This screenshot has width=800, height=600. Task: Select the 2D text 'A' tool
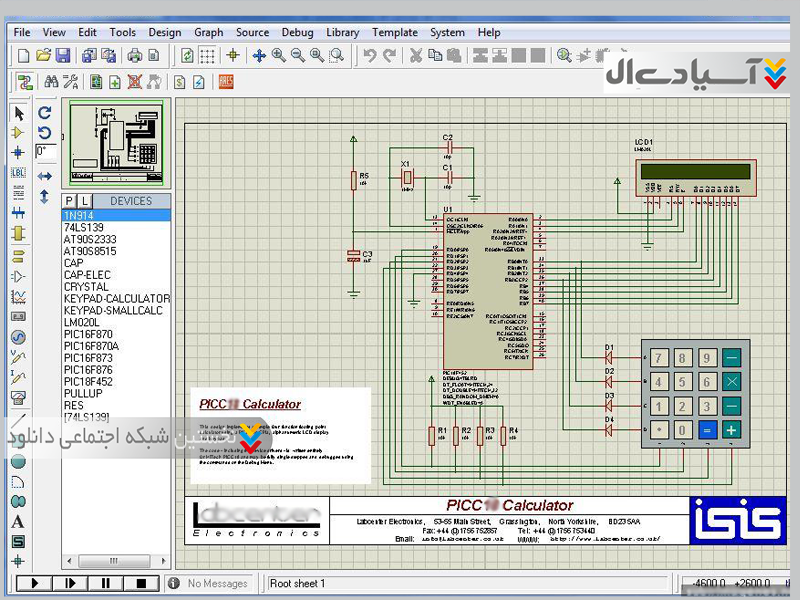coord(18,521)
